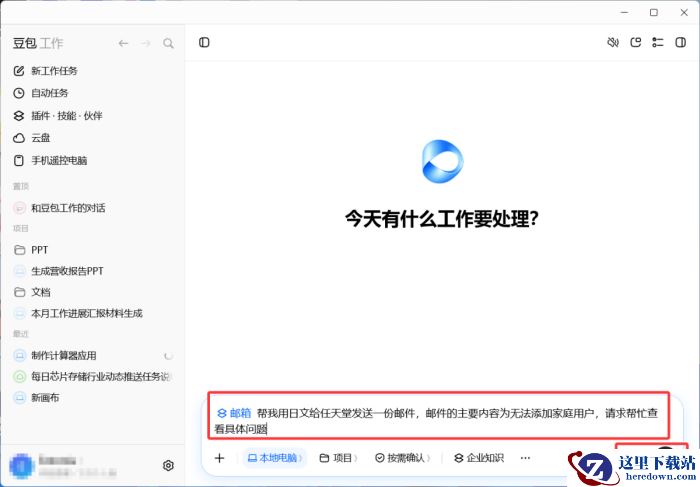Click the 置顶 section label
This screenshot has height=487, width=700.
coord(21,186)
